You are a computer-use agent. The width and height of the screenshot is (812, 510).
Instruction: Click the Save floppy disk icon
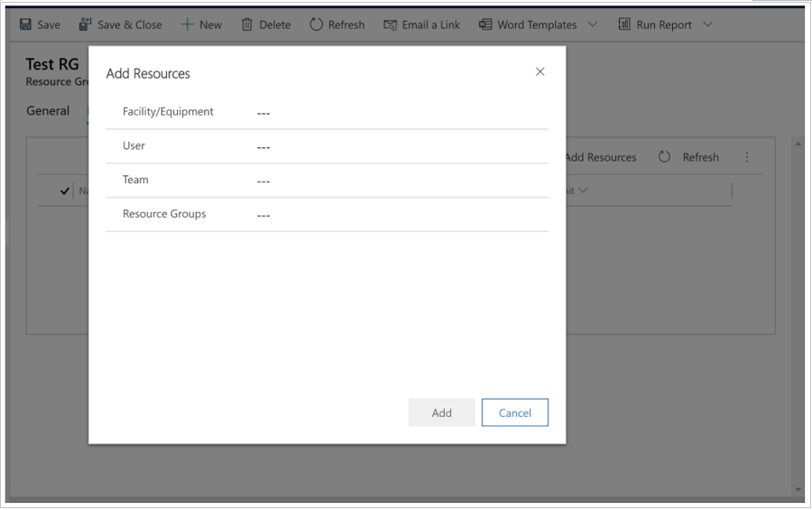25,24
